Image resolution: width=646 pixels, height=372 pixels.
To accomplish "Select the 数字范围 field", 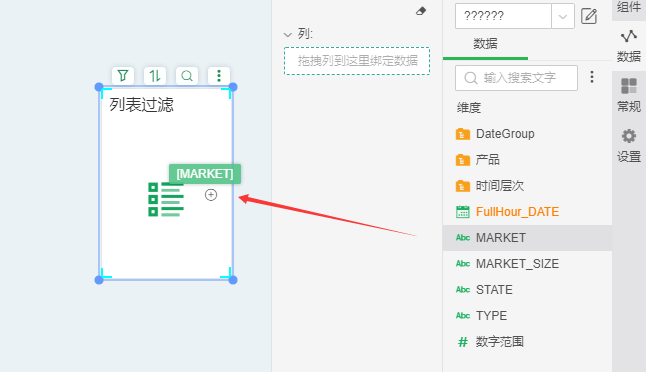I will pyautogui.click(x=499, y=342).
